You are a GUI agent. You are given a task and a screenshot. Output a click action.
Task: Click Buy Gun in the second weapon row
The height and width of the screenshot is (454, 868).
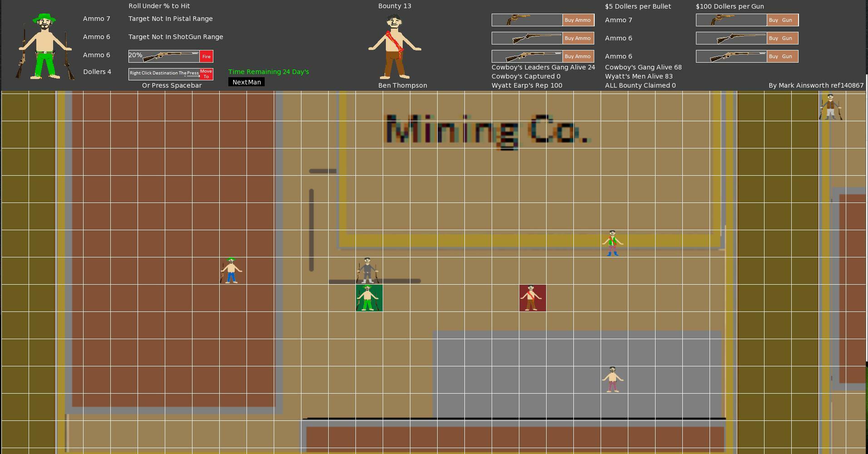(x=782, y=38)
